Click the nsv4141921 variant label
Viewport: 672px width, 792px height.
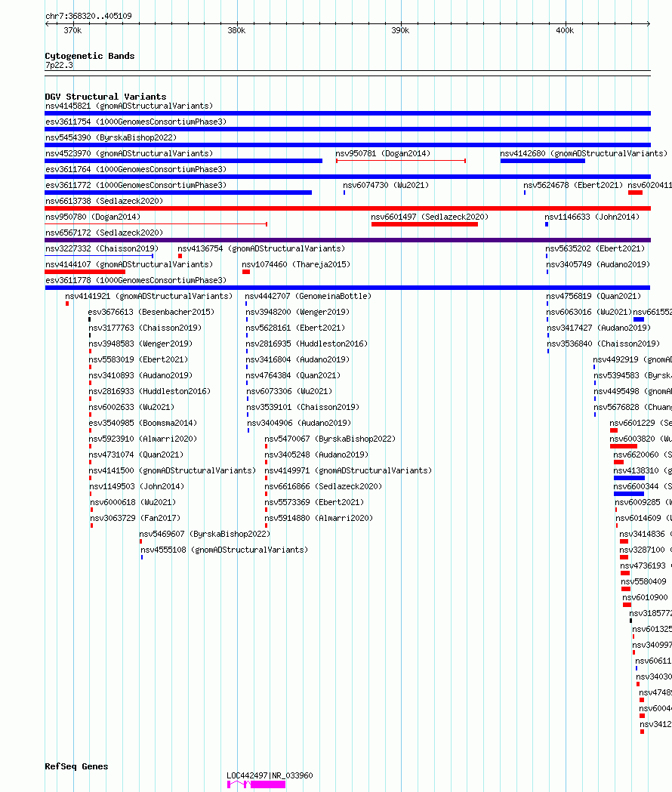(149, 297)
